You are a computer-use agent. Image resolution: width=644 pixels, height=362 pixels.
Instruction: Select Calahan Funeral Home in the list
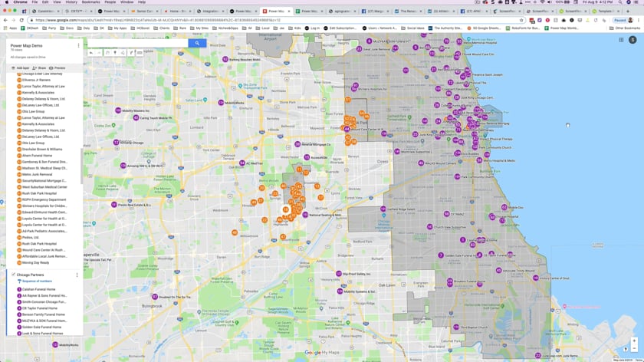38,289
